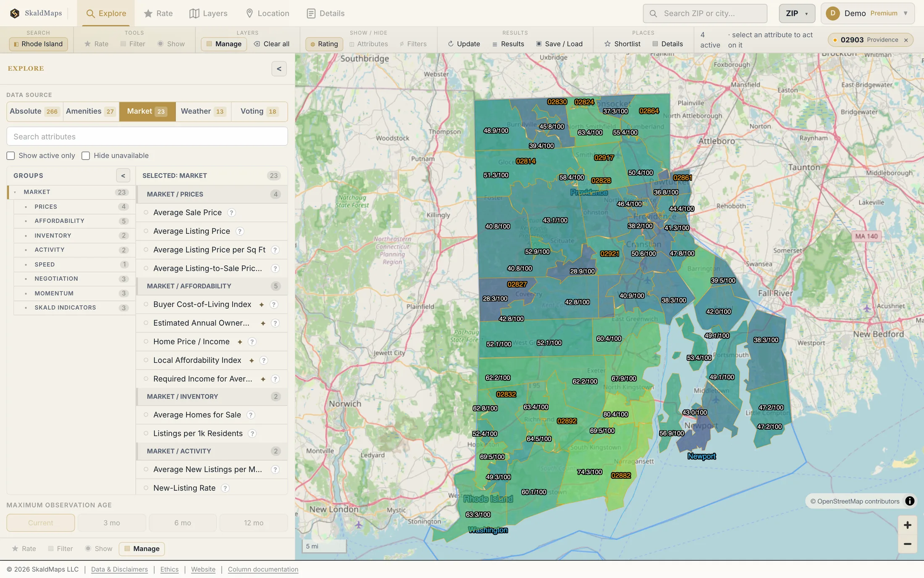Toggle the Rating show/hide button

click(x=324, y=44)
